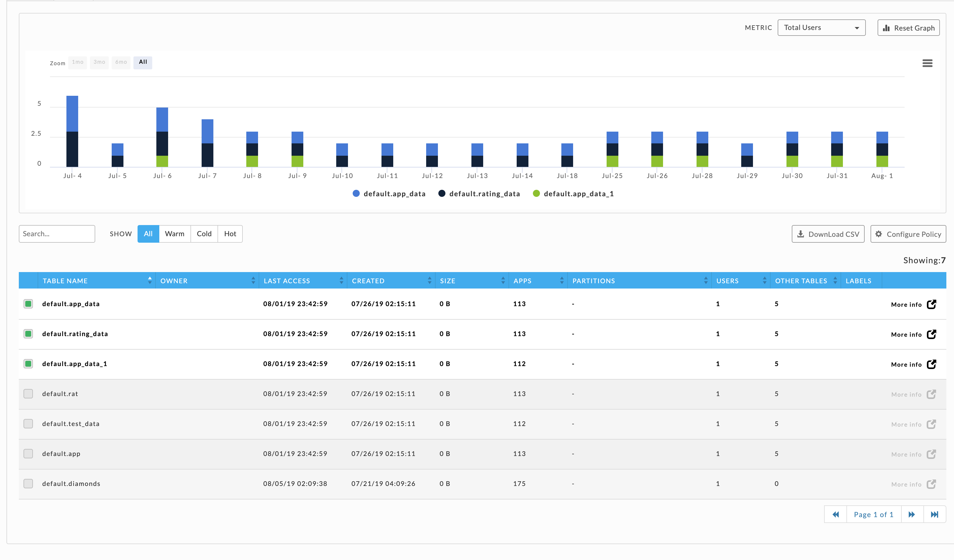Sort by Created column arrows
954x560 pixels.
click(429, 280)
